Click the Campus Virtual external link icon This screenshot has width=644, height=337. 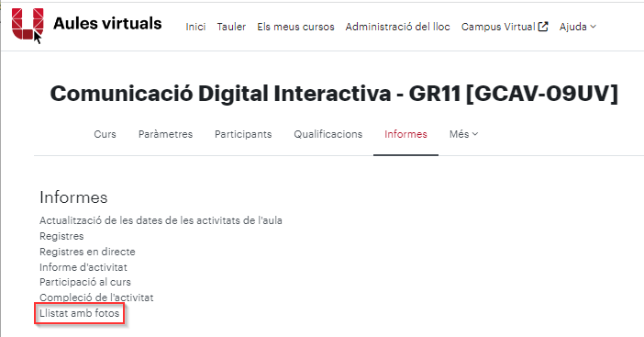[543, 27]
